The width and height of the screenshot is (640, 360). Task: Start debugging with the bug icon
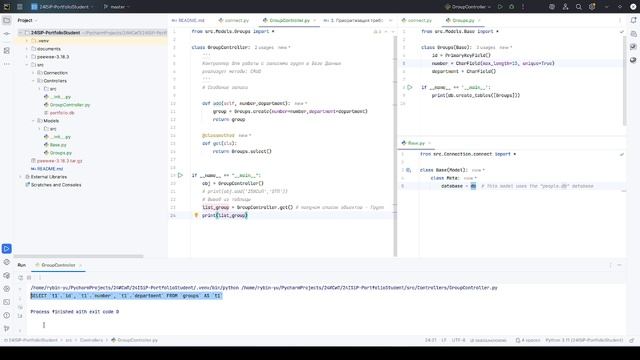click(x=511, y=7)
